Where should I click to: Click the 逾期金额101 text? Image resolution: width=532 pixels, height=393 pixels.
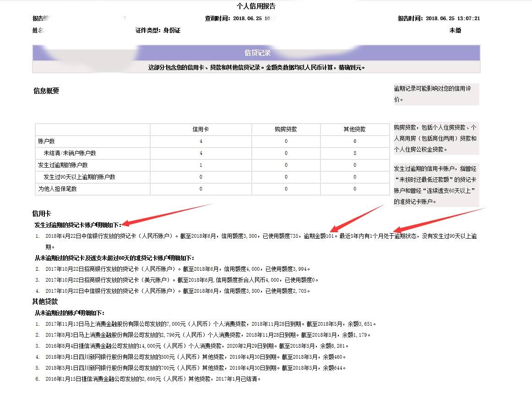coord(319,236)
